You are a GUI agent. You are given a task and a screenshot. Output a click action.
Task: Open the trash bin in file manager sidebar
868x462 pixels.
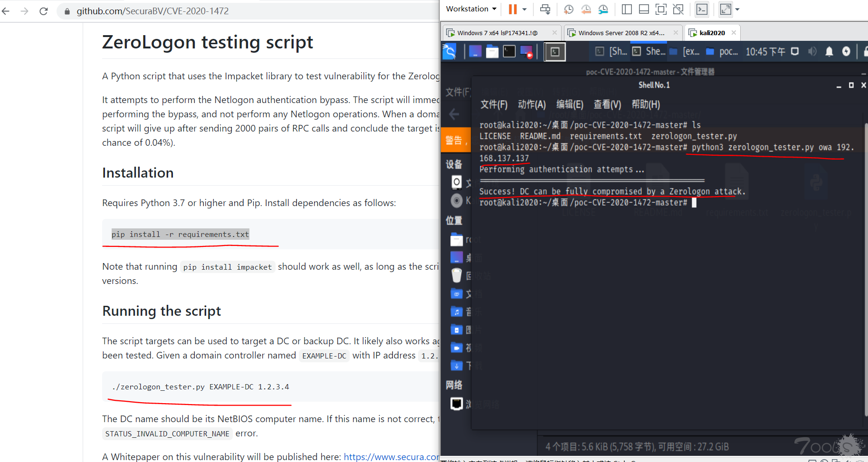pos(457,275)
